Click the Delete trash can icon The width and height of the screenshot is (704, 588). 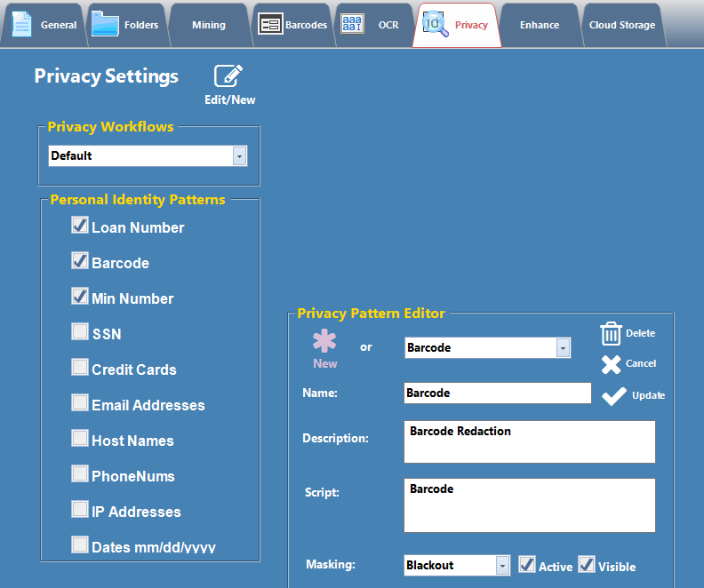point(611,333)
